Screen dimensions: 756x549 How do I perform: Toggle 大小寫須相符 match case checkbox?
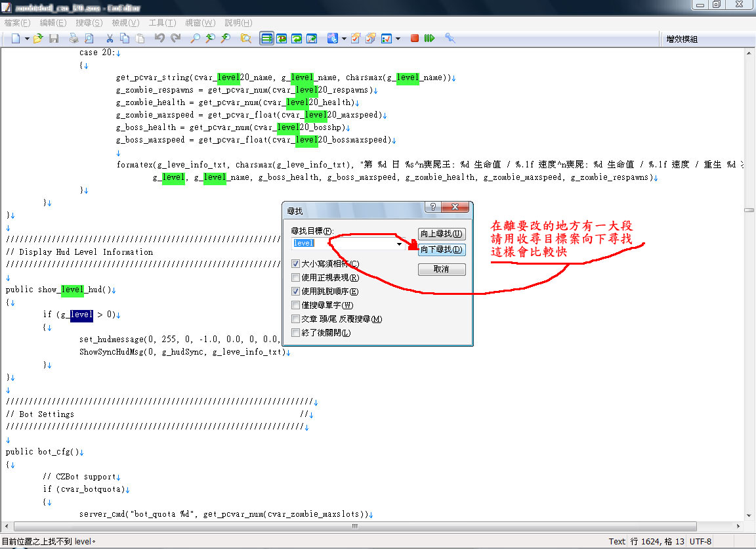tap(295, 264)
